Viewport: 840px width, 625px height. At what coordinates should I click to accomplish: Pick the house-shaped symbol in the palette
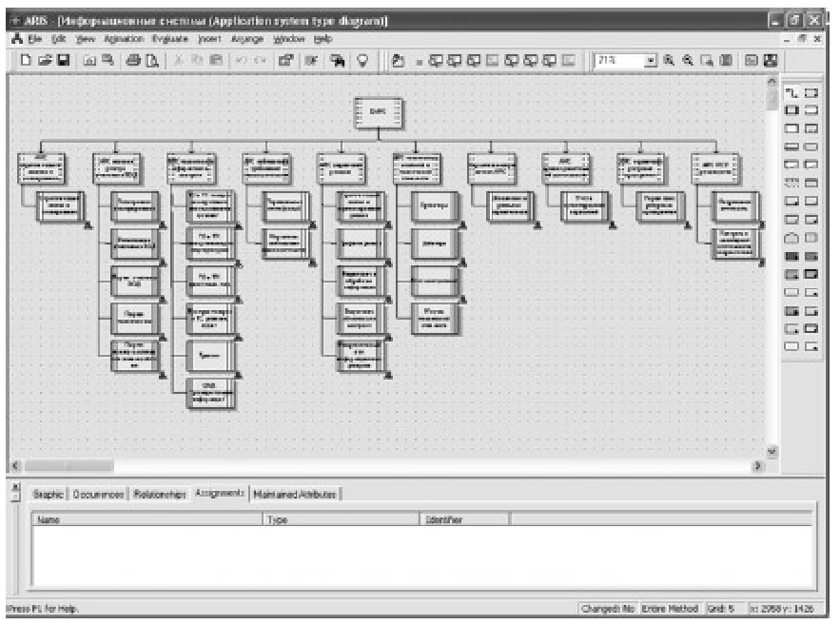tap(791, 238)
